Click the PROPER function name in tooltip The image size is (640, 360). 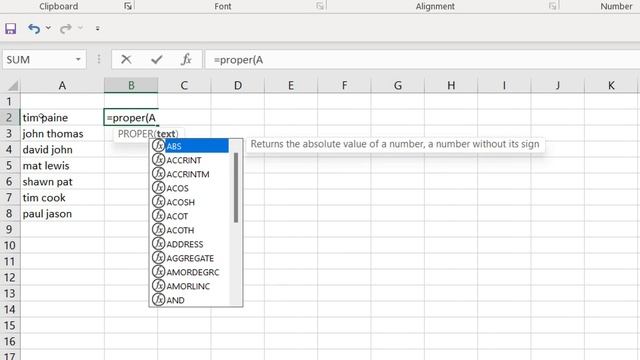[x=136, y=134]
